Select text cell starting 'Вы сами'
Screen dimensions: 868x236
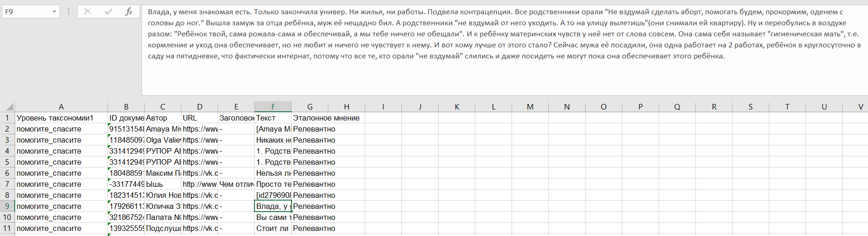coord(273,217)
